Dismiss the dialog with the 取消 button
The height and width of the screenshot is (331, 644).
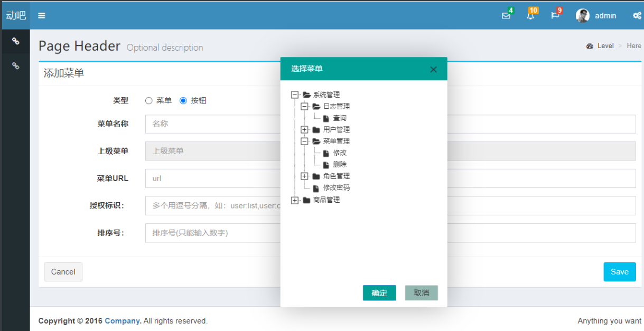click(x=422, y=293)
